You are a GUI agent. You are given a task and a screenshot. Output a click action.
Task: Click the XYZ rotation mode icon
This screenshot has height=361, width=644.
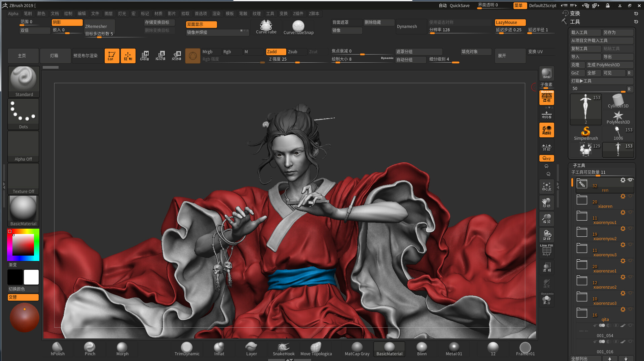[x=546, y=158]
